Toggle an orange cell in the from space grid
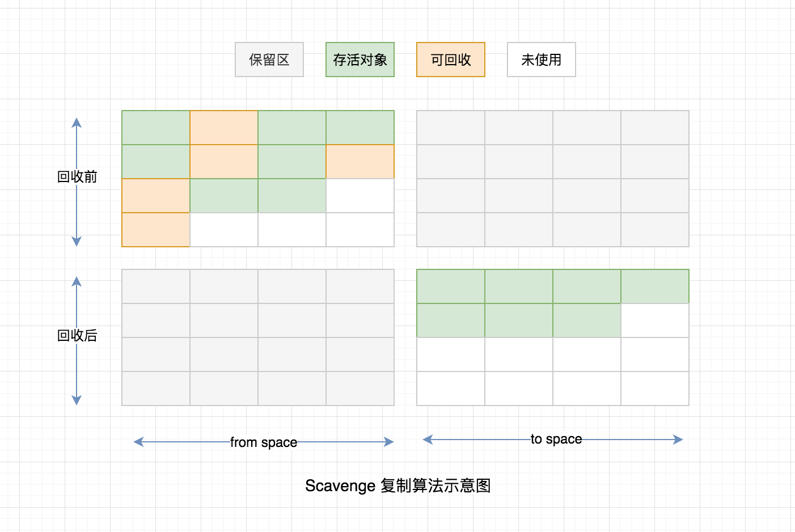Viewport: 795px width, 532px height. 223,128
